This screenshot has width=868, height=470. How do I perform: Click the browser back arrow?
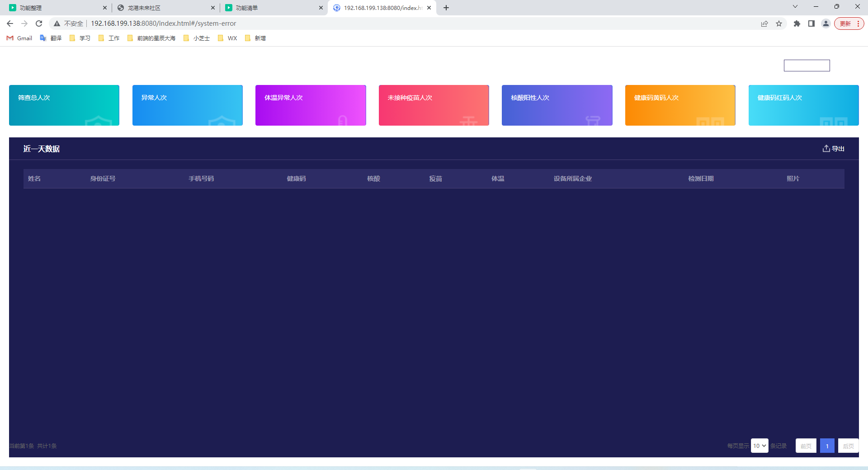tap(10, 23)
